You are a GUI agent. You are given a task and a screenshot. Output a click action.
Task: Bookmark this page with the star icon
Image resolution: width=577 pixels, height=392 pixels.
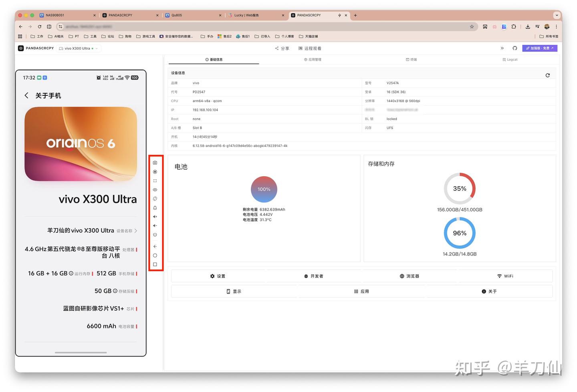[472, 26]
